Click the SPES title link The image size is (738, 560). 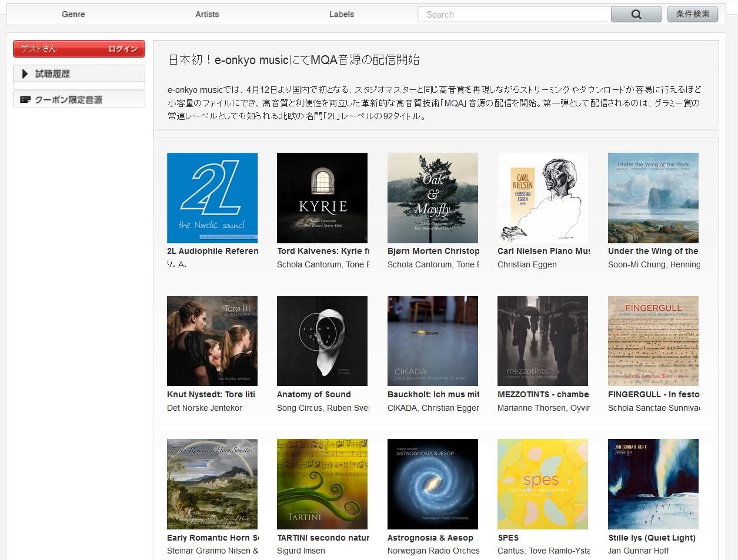pyautogui.click(x=509, y=538)
